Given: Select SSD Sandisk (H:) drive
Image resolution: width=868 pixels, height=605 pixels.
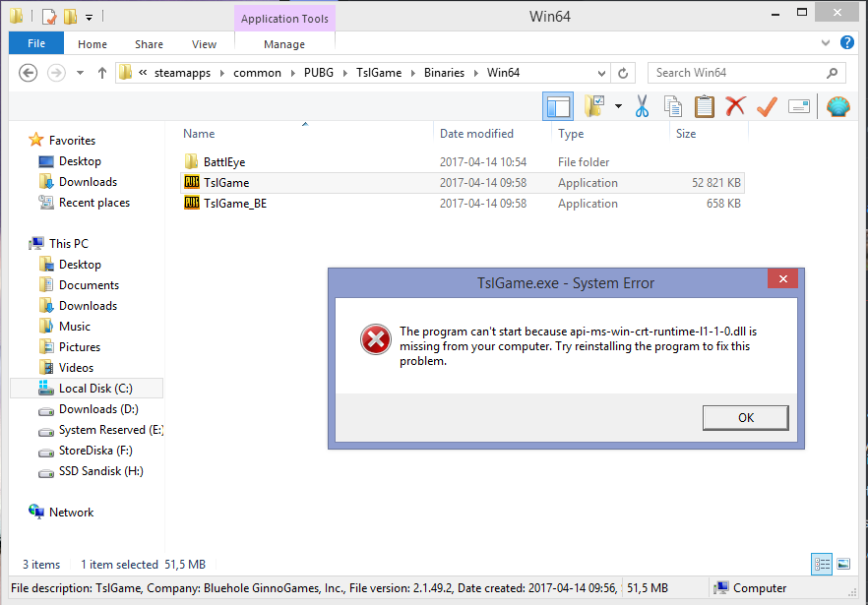Looking at the screenshot, I should tap(100, 471).
